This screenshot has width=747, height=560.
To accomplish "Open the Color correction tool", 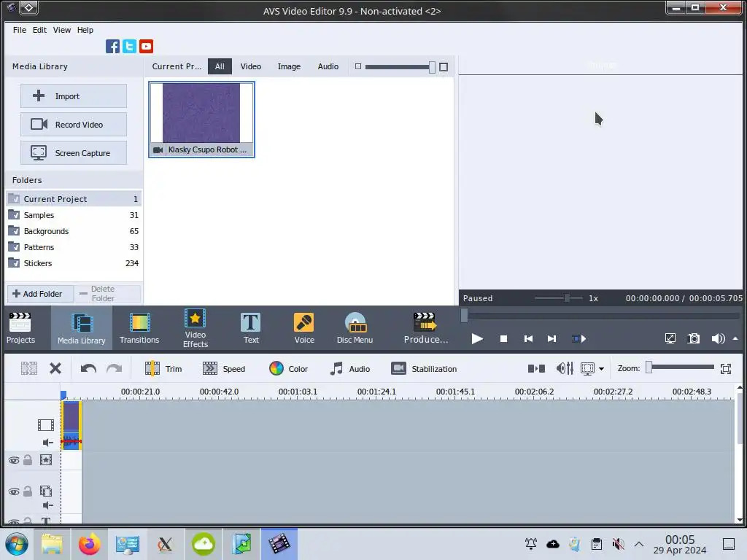I will point(288,368).
